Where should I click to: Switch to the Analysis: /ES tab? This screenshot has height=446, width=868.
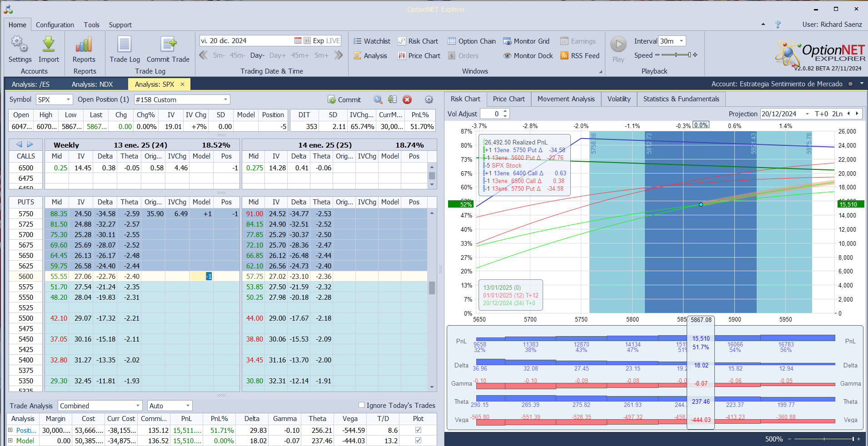30,84
